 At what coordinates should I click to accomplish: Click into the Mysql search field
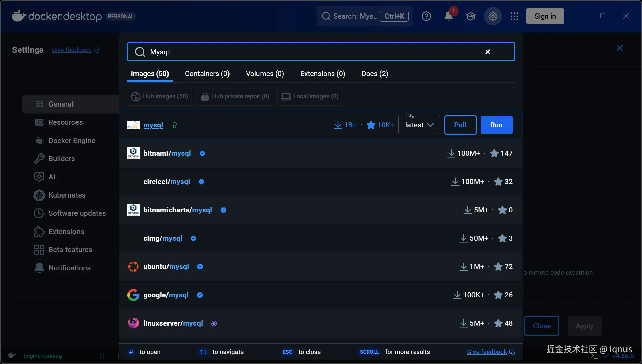tap(321, 52)
